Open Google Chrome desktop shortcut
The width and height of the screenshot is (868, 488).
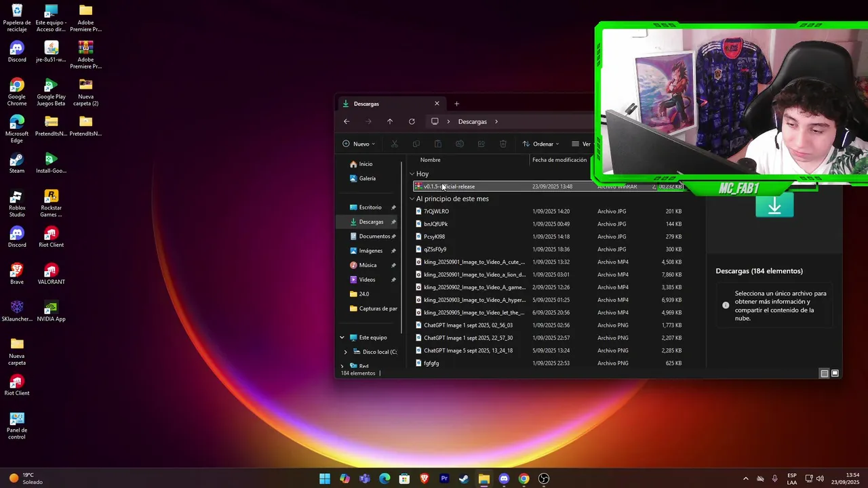(17, 92)
